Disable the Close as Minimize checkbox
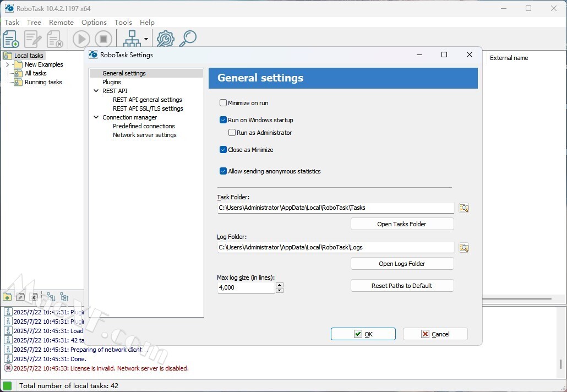Viewport: 567px width, 392px height. [223, 150]
